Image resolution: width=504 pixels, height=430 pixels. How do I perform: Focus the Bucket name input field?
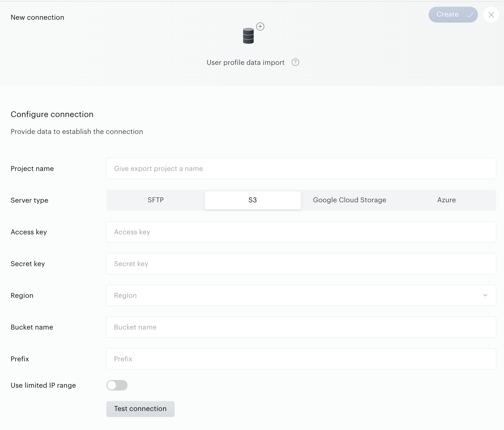tap(301, 327)
